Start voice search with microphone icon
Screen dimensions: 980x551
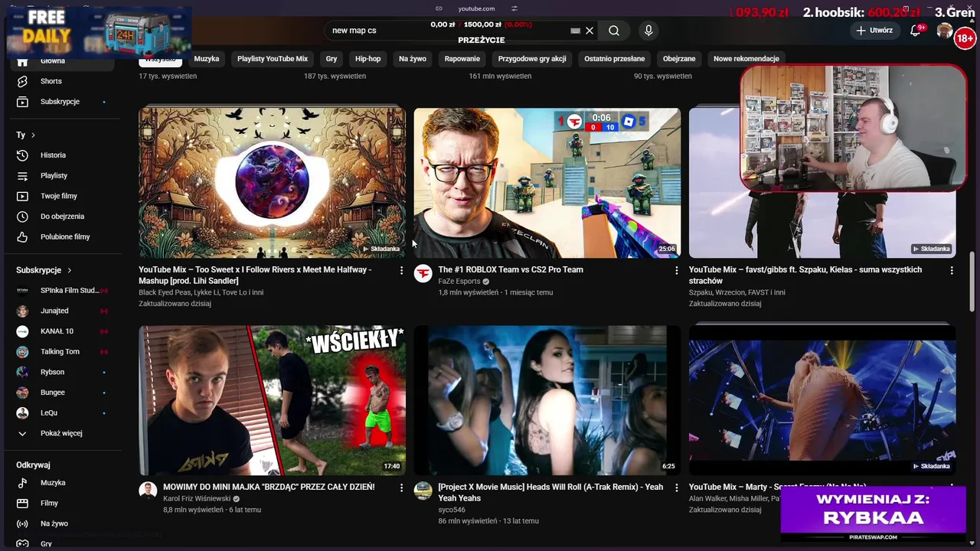(x=648, y=31)
